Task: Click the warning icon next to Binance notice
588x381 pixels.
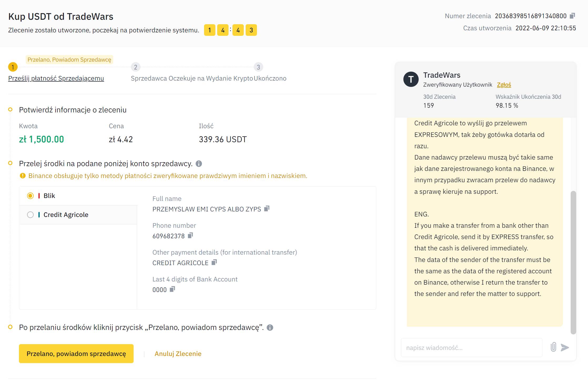Action: click(23, 176)
